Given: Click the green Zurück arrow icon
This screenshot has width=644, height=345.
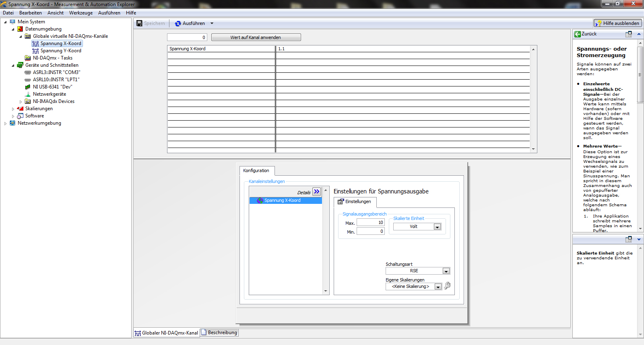Looking at the screenshot, I should coord(578,34).
